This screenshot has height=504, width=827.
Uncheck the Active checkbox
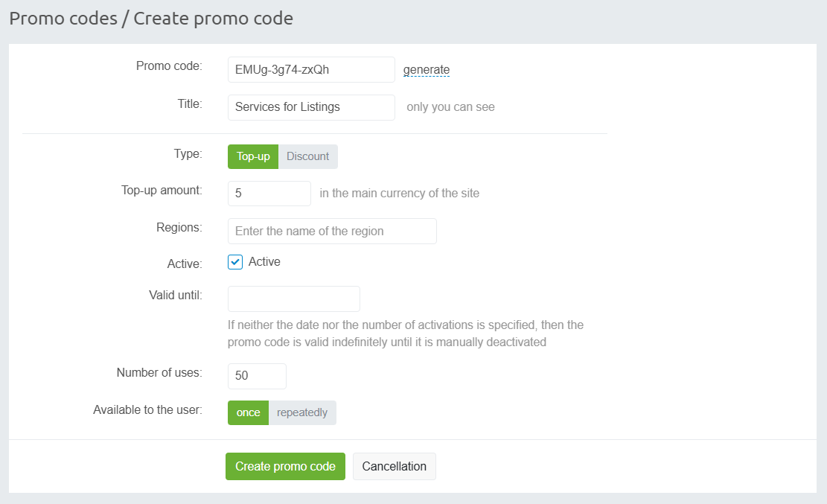[235, 262]
